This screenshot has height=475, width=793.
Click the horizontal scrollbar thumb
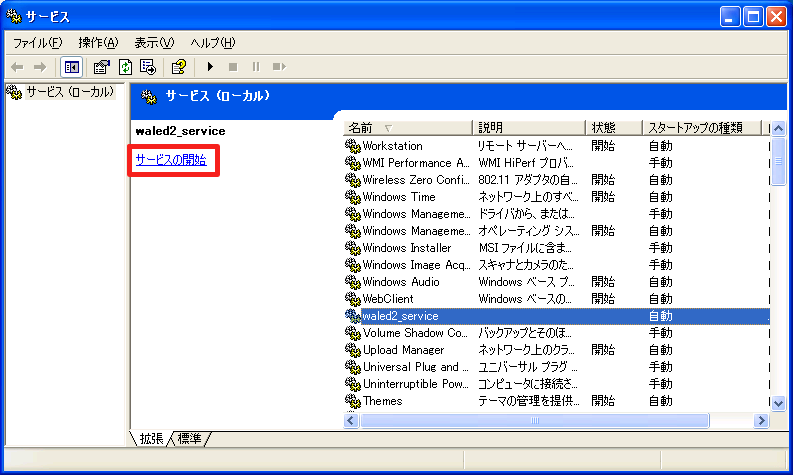535,420
